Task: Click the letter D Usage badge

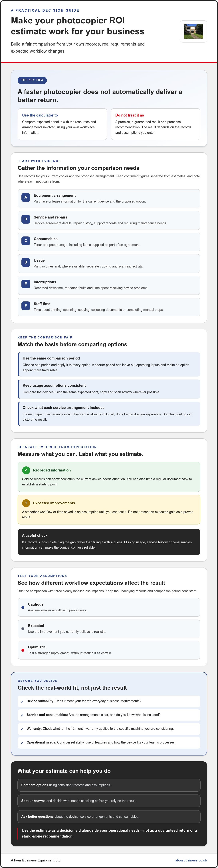Action: coord(26,262)
